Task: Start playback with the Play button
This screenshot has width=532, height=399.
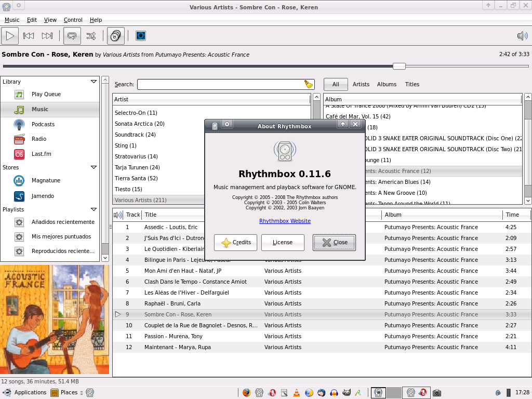Action: pyautogui.click(x=10, y=36)
